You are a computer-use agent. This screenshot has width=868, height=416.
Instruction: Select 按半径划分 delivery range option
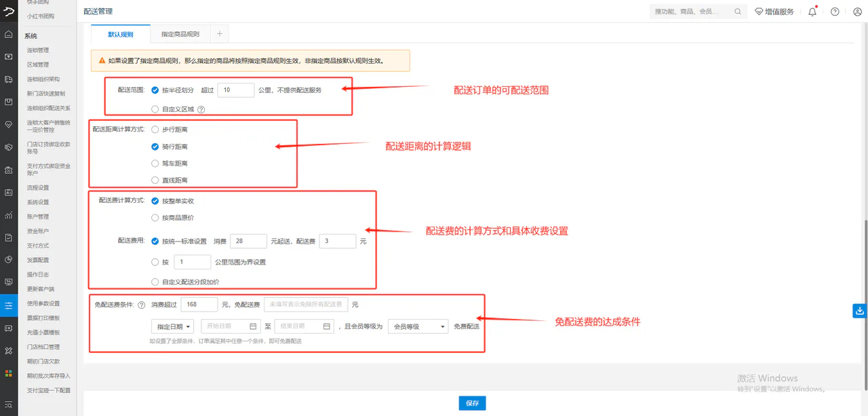(155, 90)
